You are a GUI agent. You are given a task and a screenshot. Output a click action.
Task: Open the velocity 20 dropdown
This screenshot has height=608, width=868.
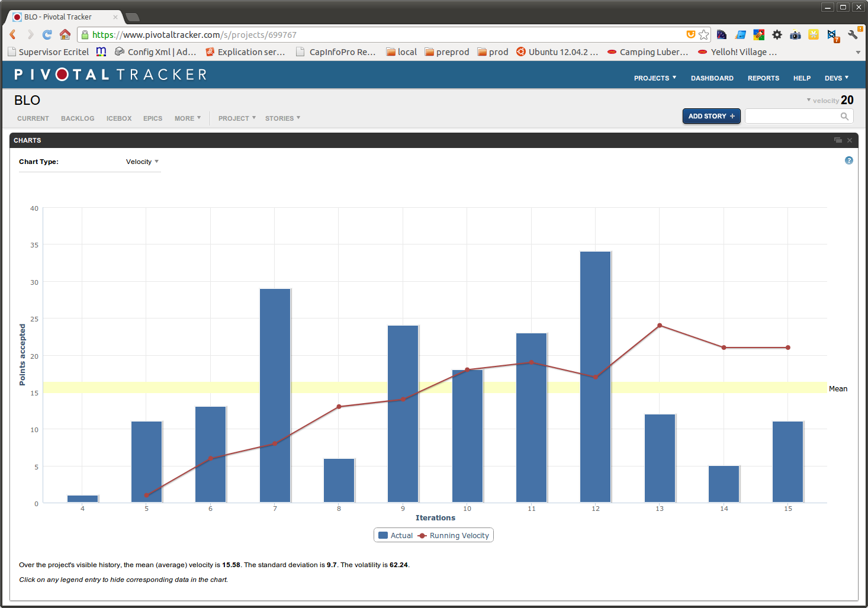830,100
